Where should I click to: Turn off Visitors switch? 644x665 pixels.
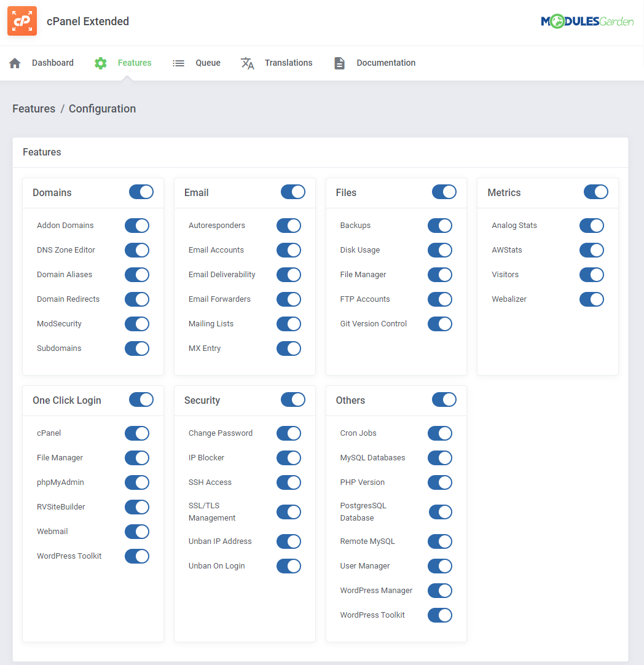point(592,275)
